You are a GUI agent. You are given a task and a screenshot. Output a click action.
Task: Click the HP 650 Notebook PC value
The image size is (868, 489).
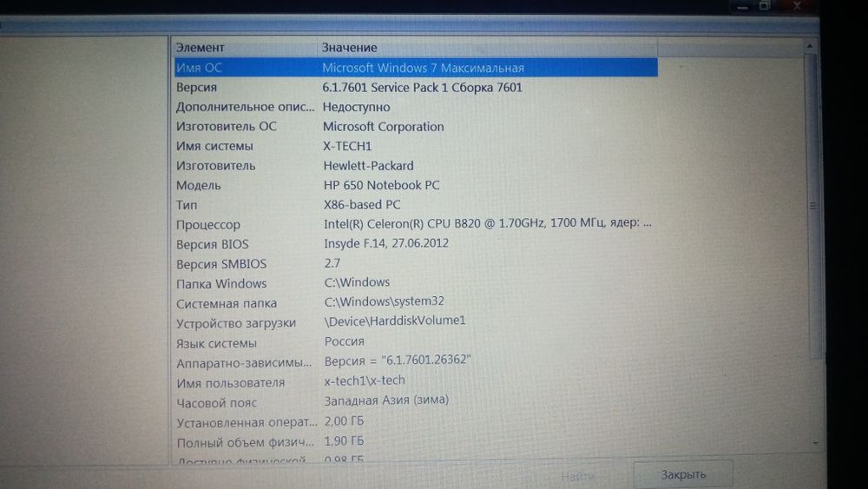[382, 185]
